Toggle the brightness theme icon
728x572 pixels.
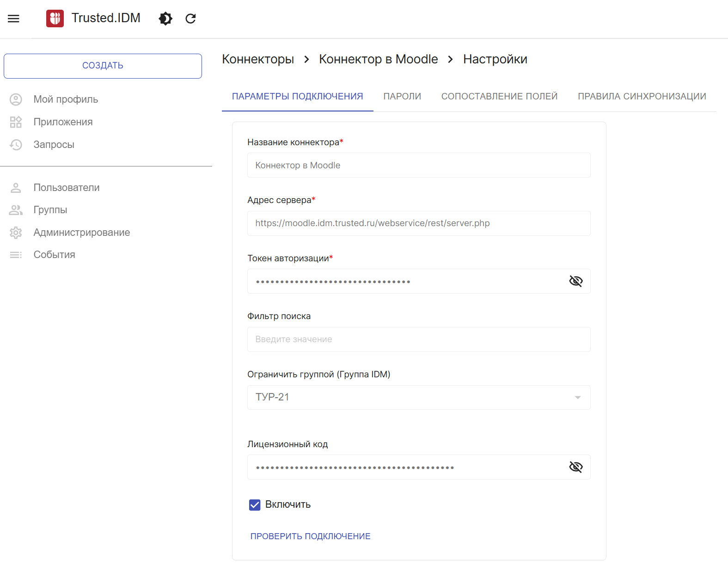tap(165, 18)
